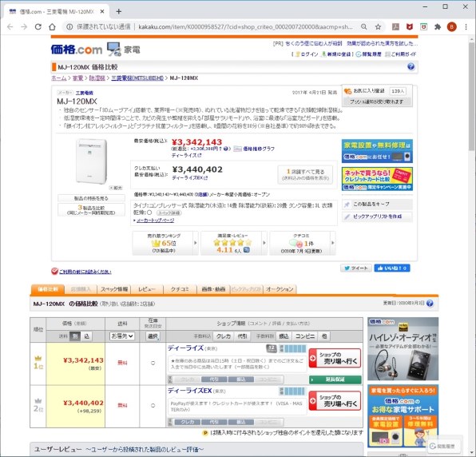Click ピックアップリストを作成 pencil button
The width and height of the screenshot is (476, 457).
(x=377, y=217)
